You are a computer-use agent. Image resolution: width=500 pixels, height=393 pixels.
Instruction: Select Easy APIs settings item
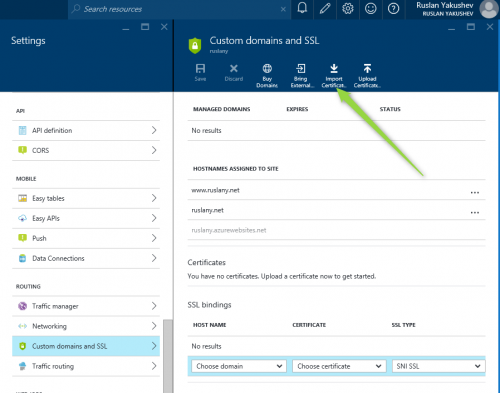(x=86, y=218)
